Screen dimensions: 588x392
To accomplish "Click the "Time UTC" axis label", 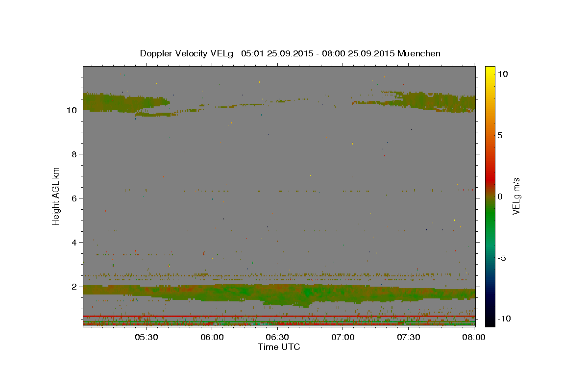I will [x=279, y=347].
